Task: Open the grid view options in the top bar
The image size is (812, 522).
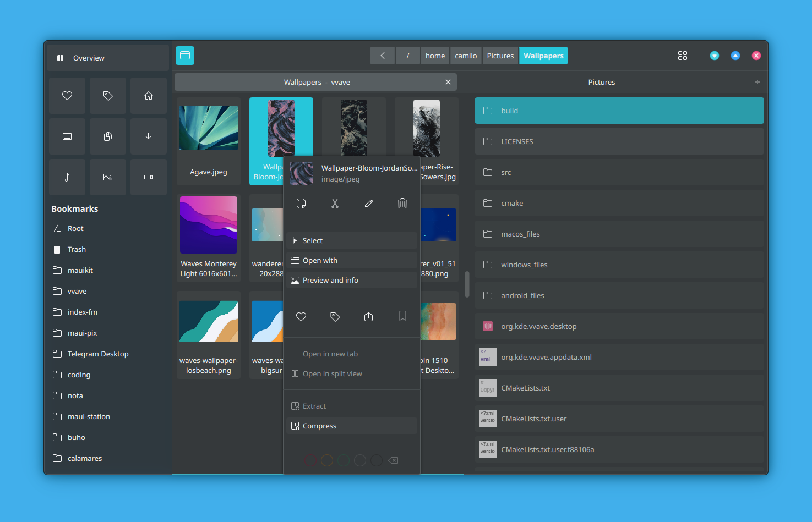Action: click(x=683, y=56)
